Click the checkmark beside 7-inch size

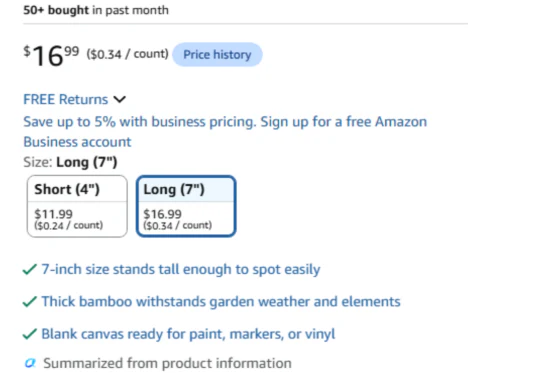point(30,269)
